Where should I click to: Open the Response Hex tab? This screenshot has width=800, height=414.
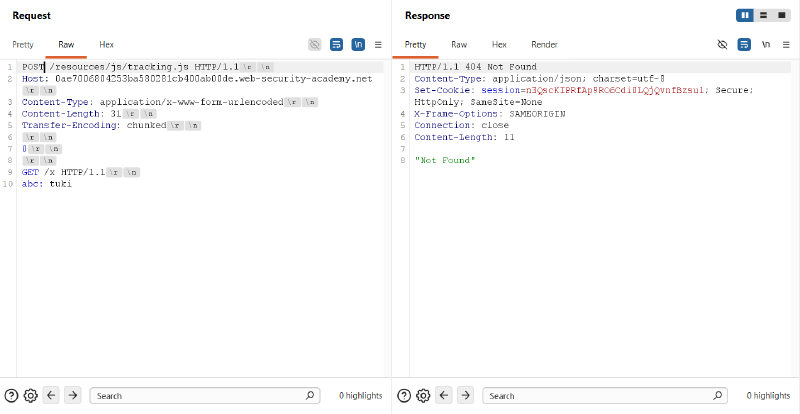click(x=499, y=45)
